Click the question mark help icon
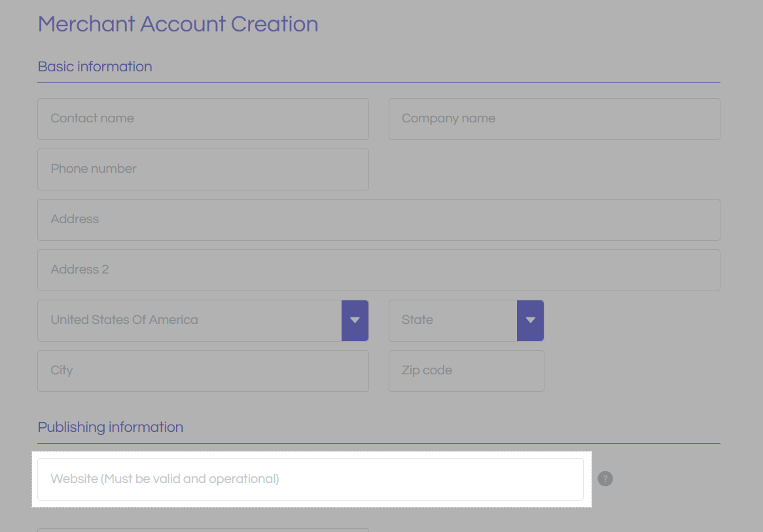Image resolution: width=763 pixels, height=532 pixels. [x=605, y=479]
